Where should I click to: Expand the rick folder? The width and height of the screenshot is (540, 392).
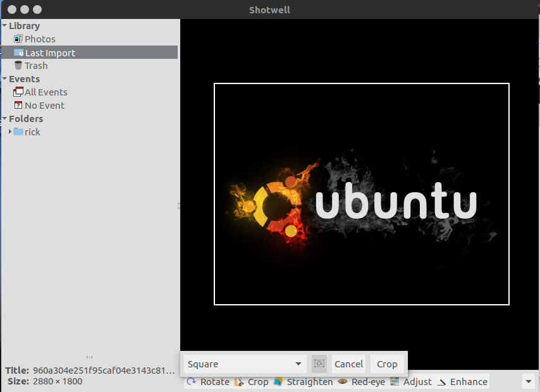[x=9, y=132]
